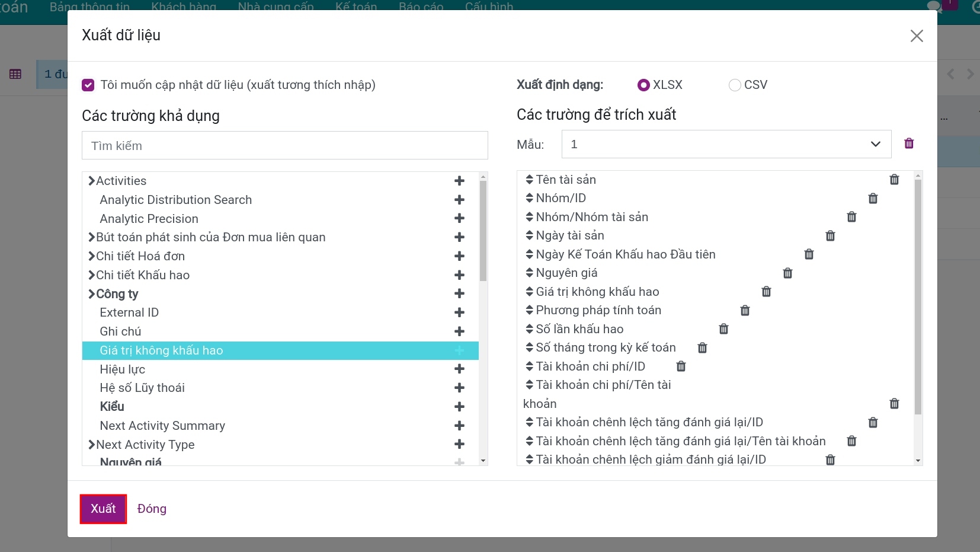Add Hiệu lực field plus icon
This screenshot has height=552, width=980.
coord(459,369)
